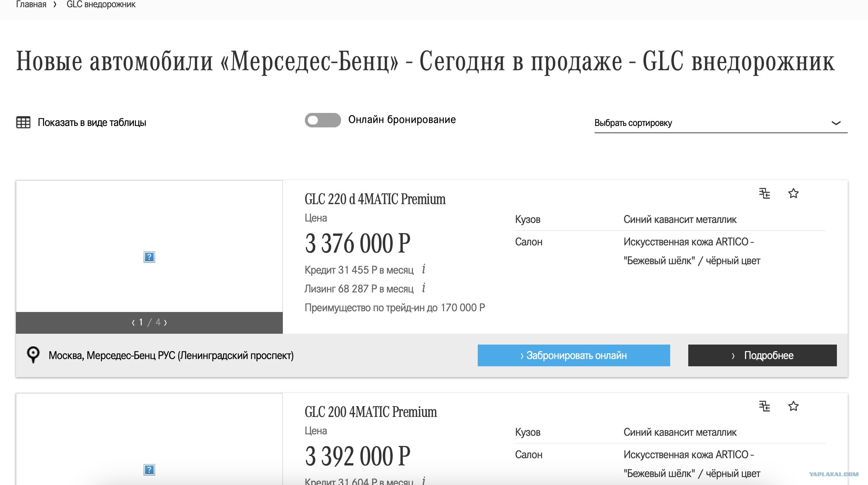The width and height of the screenshot is (868, 485).
Task: Go to Главная breadcrumb
Action: click(x=31, y=5)
